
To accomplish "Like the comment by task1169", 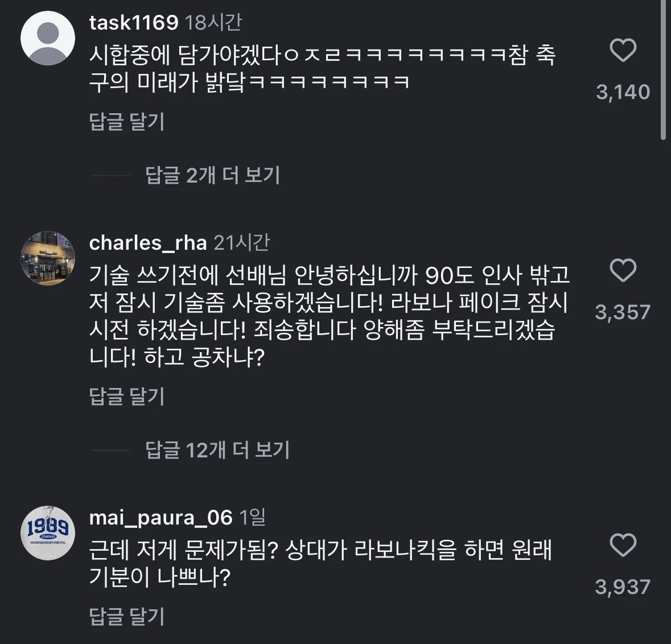I will [623, 51].
